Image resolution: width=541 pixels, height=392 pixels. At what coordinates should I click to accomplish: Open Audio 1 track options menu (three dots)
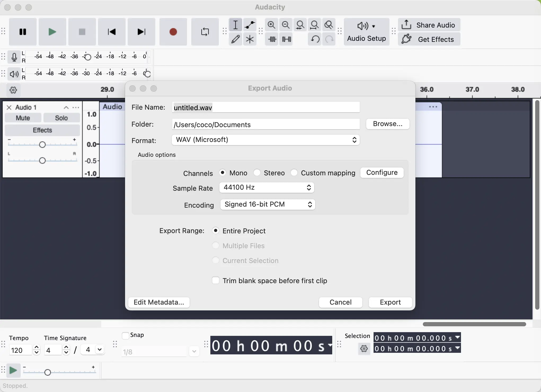76,108
